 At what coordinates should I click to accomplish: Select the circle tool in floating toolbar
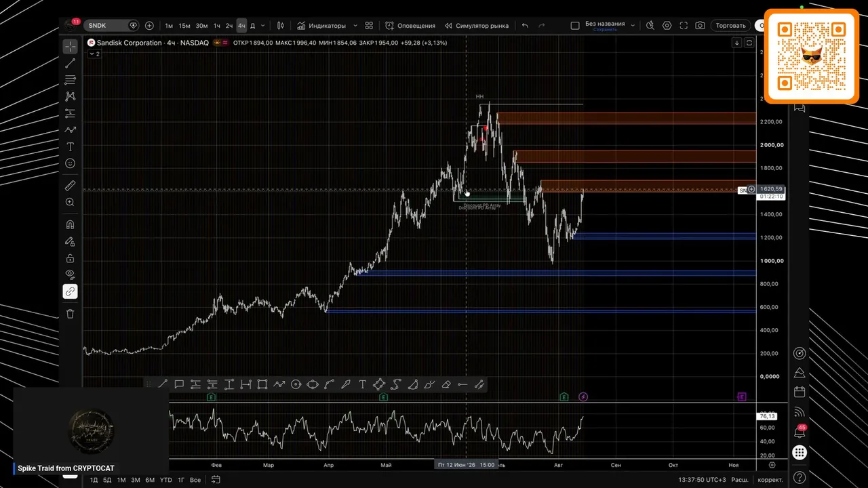pyautogui.click(x=296, y=384)
